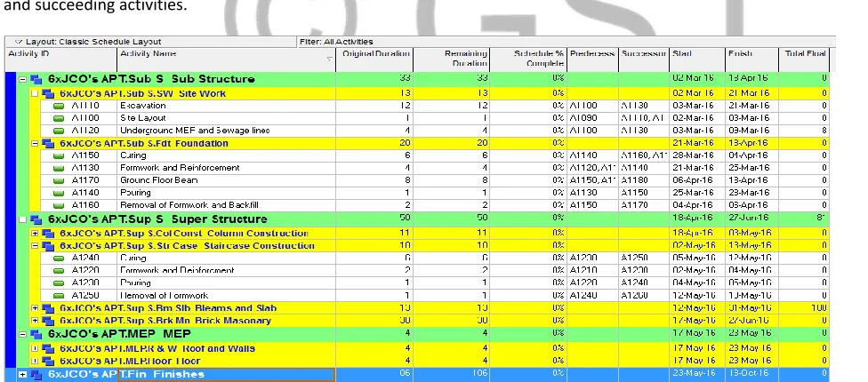Click the Total Float column header
Screen dimensions: 868x382
point(804,60)
